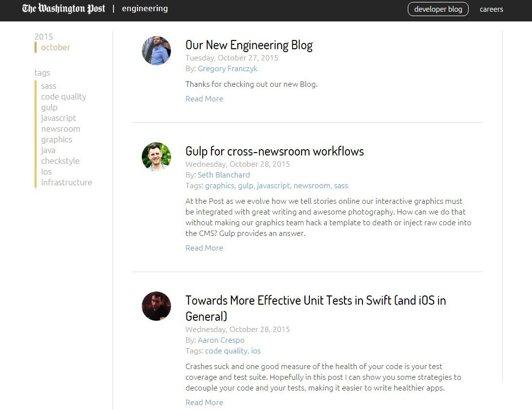
Task: Choose the javascript tag in sidebar
Action: (58, 118)
